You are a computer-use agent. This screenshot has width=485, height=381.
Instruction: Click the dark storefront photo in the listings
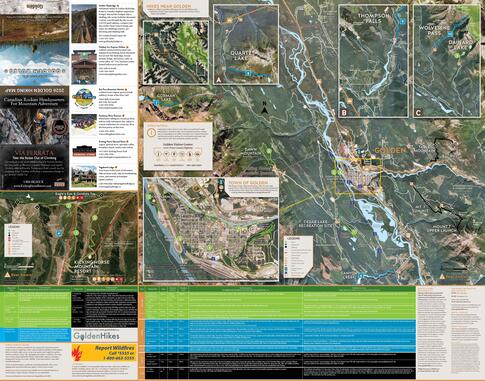pos(84,150)
